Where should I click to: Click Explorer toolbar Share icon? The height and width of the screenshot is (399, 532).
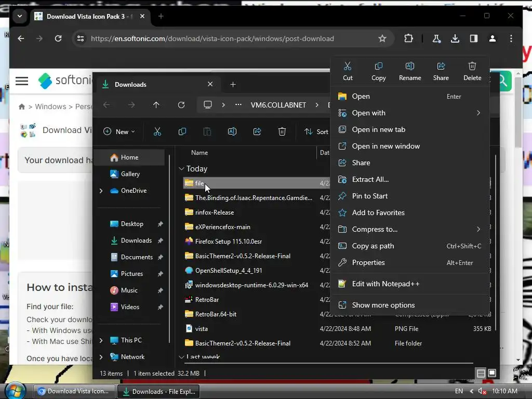257,131
